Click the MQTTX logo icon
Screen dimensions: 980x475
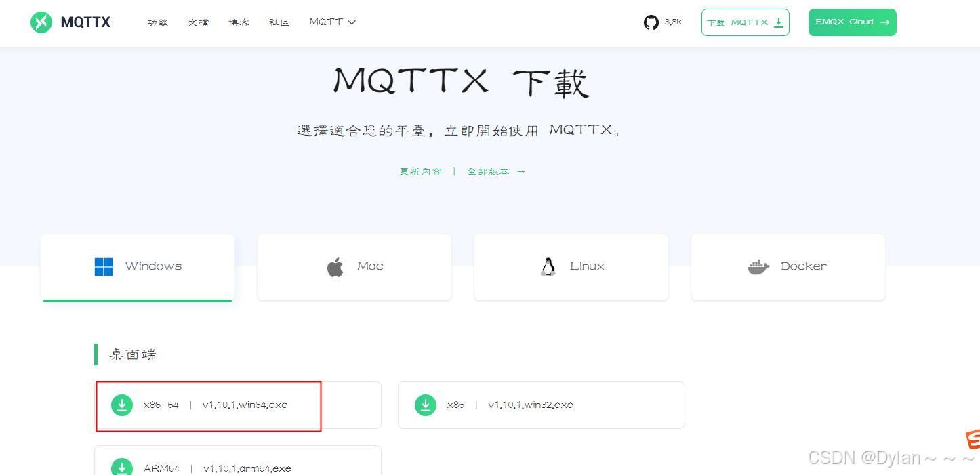[x=41, y=22]
